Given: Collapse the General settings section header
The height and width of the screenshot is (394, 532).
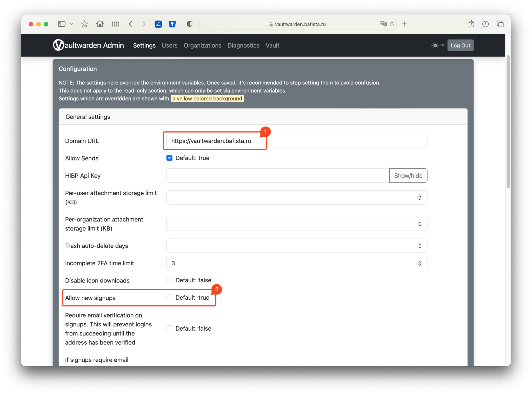Looking at the screenshot, I should point(263,117).
